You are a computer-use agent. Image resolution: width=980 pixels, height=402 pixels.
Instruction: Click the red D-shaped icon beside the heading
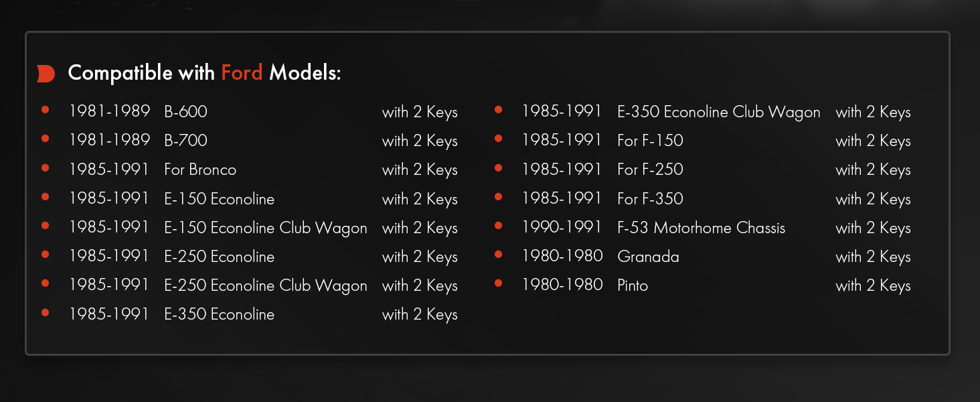click(x=46, y=74)
